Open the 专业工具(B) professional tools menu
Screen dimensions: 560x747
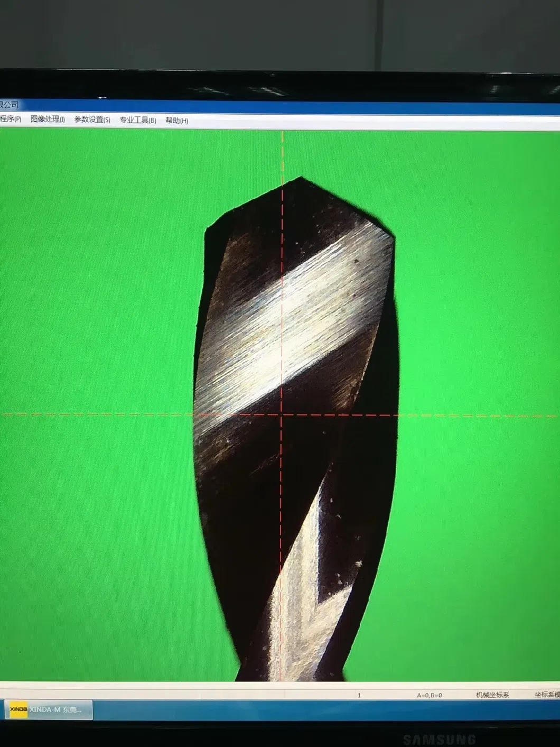tap(137, 121)
